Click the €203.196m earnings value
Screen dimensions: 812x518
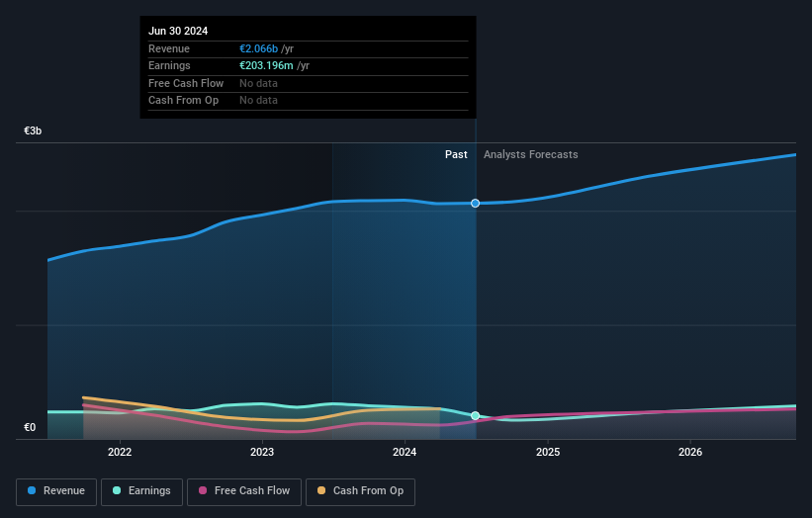point(266,65)
